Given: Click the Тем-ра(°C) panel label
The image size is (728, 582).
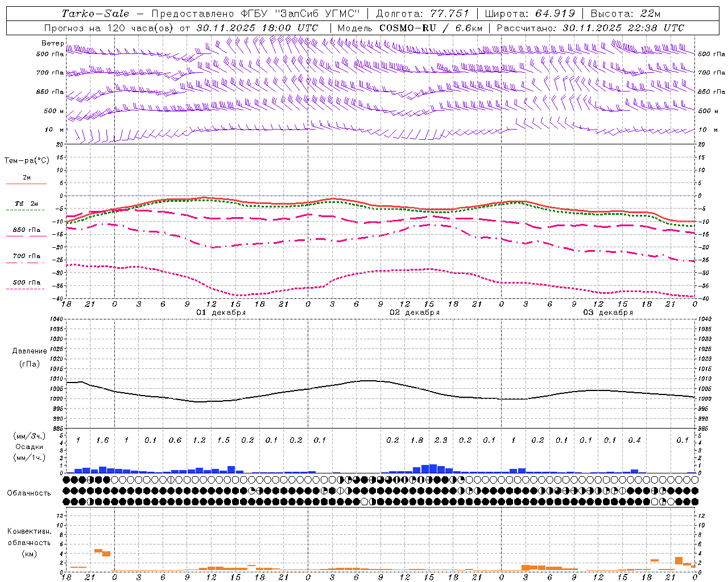Looking at the screenshot, I should click(27, 161).
